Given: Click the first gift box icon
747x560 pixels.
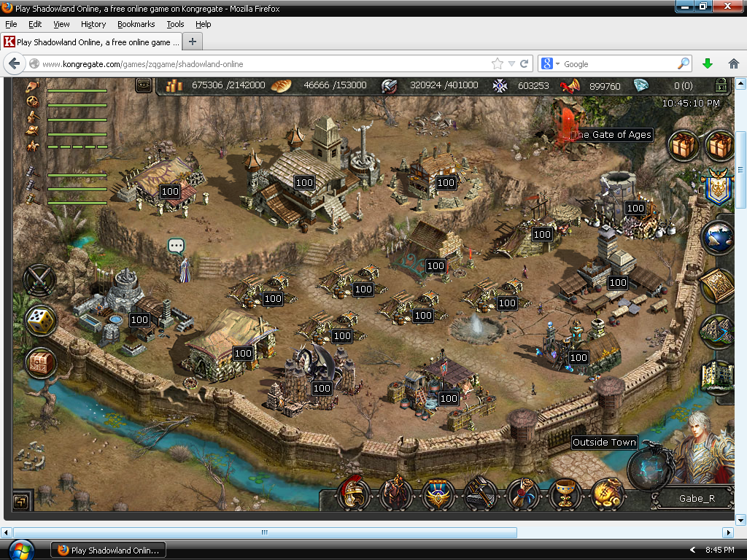Looking at the screenshot, I should (x=683, y=145).
